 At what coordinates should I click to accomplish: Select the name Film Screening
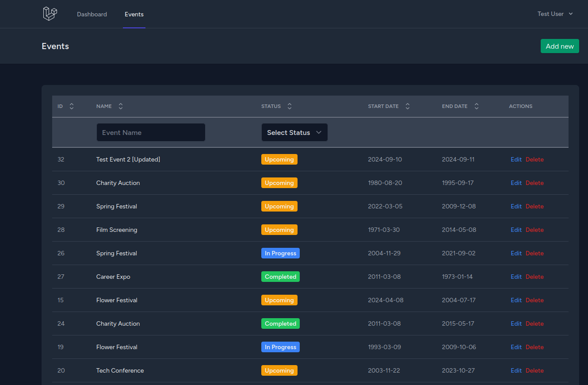pos(117,230)
